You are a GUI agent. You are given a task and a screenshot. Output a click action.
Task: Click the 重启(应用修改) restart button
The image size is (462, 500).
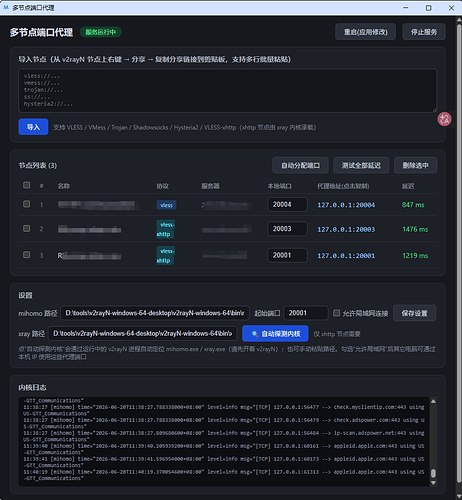[365, 32]
